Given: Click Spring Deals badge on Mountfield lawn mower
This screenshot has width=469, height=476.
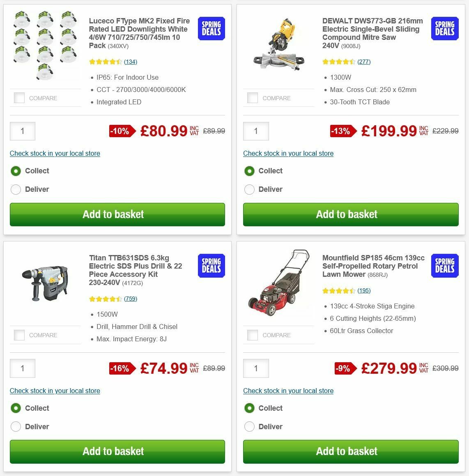Looking at the screenshot, I should pyautogui.click(x=444, y=266).
